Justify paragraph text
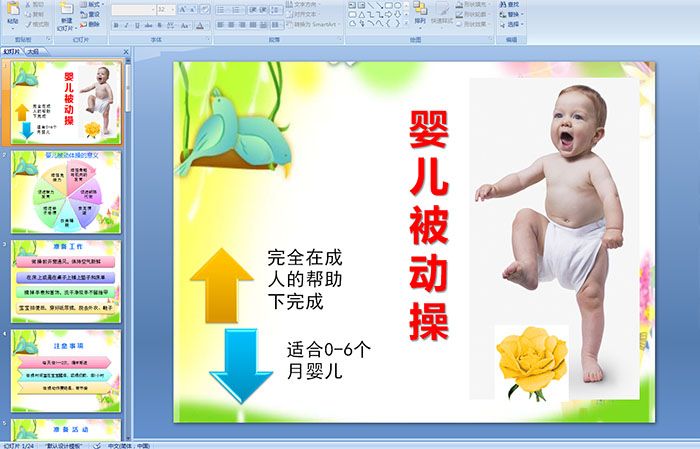 (253, 25)
